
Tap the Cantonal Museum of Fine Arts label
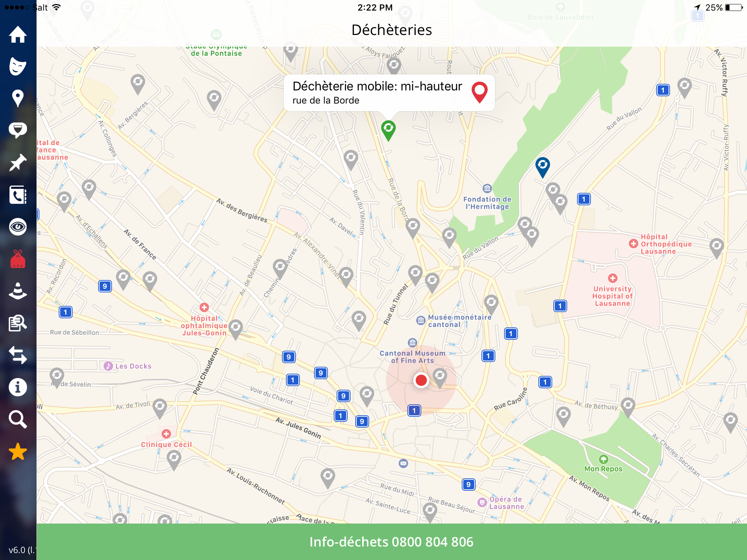click(413, 357)
